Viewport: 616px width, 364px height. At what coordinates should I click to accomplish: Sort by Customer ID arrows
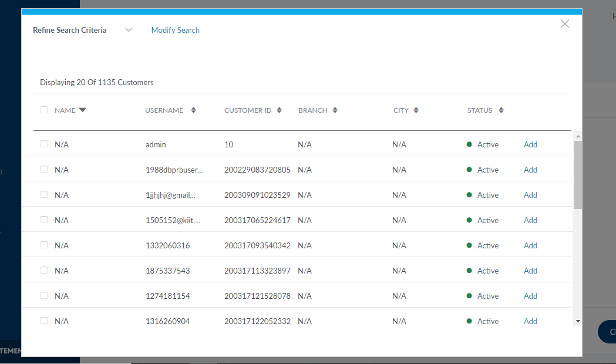point(280,110)
